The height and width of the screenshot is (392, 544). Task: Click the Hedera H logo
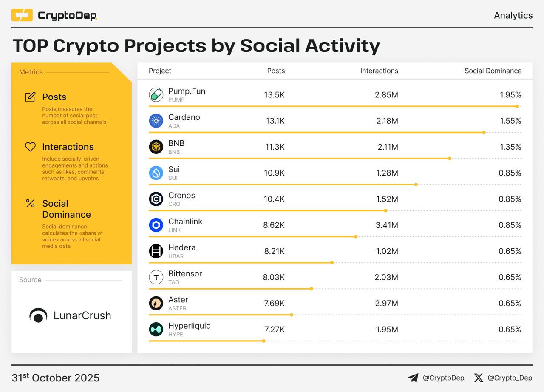tap(156, 251)
